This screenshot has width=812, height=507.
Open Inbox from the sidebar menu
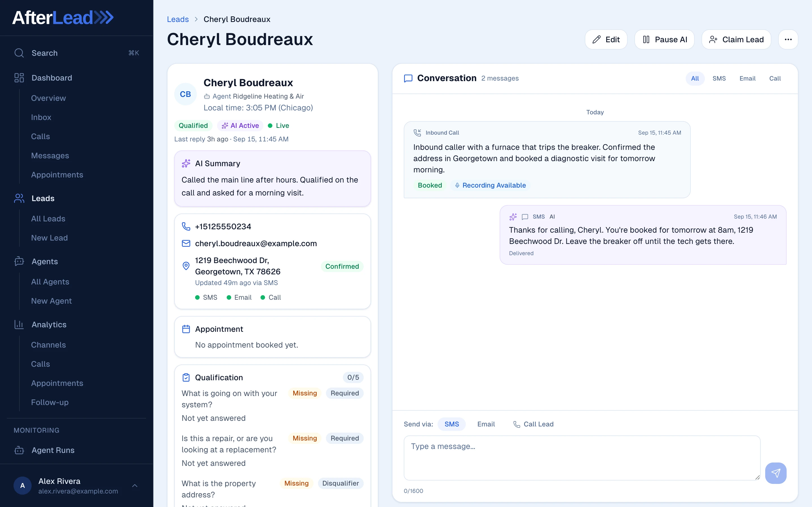coord(41,117)
